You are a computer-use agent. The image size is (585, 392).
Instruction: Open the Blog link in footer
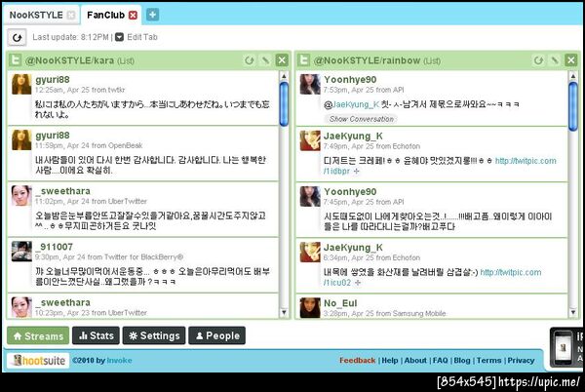(x=462, y=360)
